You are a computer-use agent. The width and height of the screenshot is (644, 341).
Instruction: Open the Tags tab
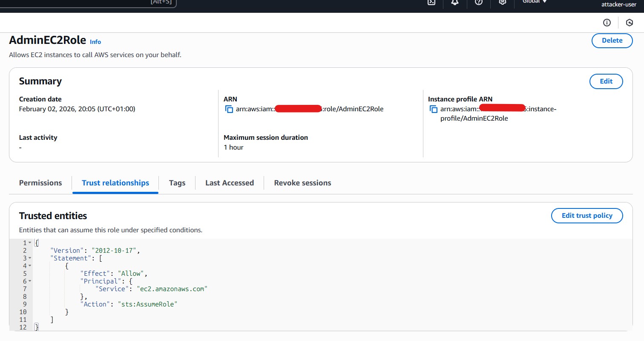tap(177, 182)
